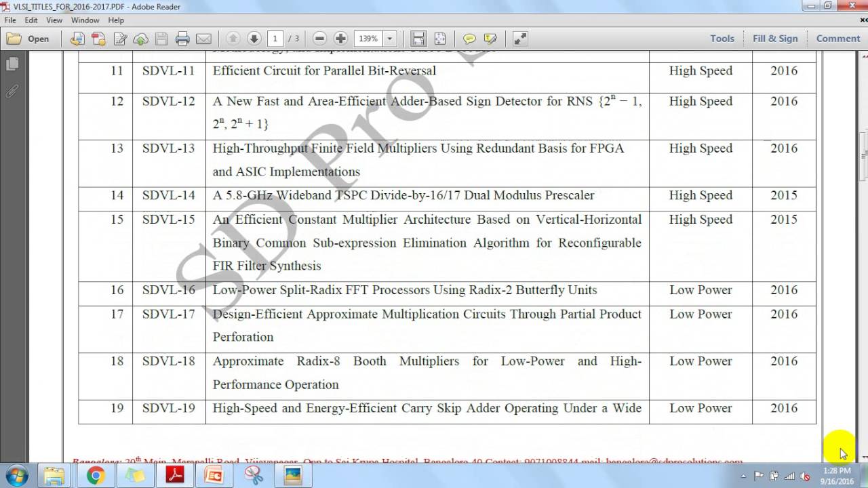Open the File menu

click(10, 20)
